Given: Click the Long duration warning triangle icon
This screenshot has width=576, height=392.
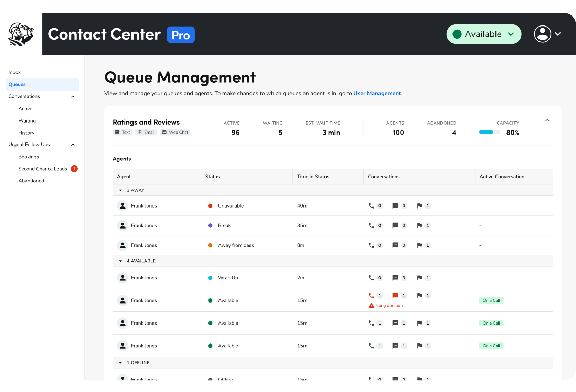Looking at the screenshot, I should 371,306.
